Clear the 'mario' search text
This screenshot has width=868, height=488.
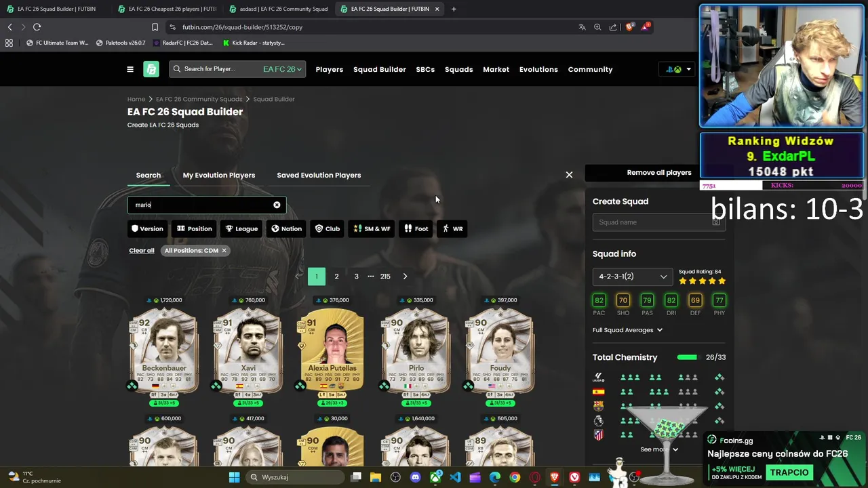pyautogui.click(x=277, y=205)
